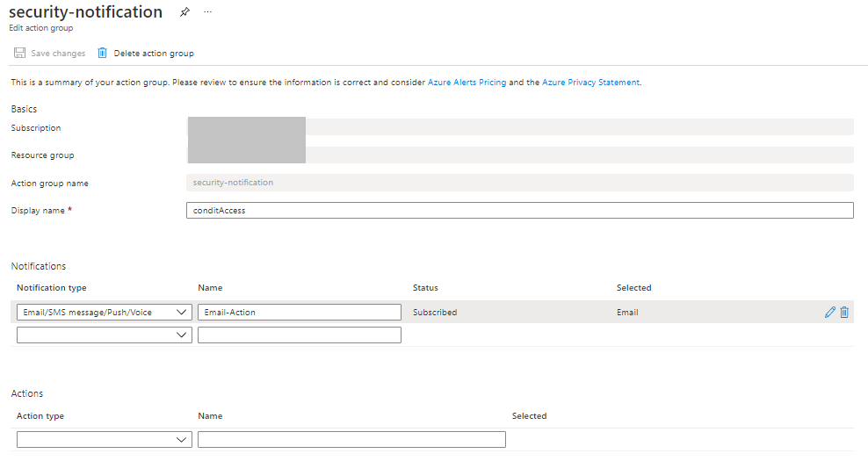Open the Azure Privacy Statement link

pos(590,83)
